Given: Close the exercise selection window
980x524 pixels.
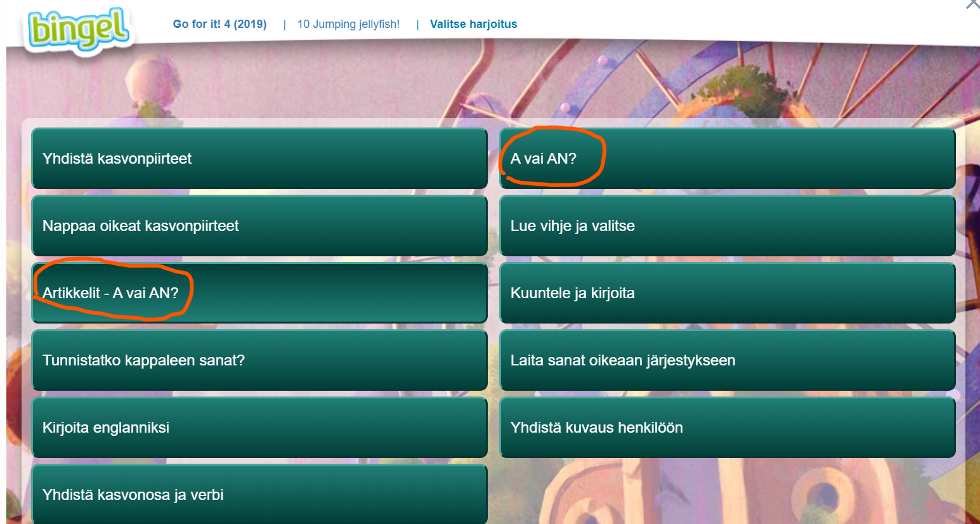Looking at the screenshot, I should point(972,4).
